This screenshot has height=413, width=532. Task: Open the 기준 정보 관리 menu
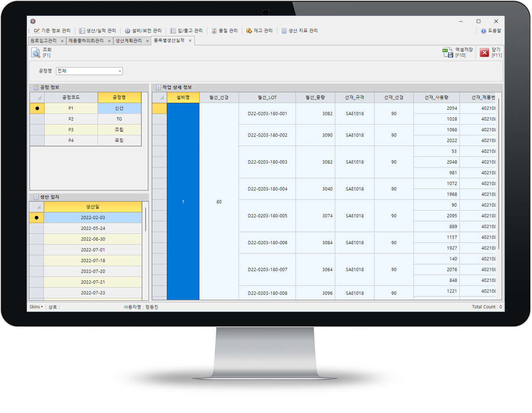point(52,31)
